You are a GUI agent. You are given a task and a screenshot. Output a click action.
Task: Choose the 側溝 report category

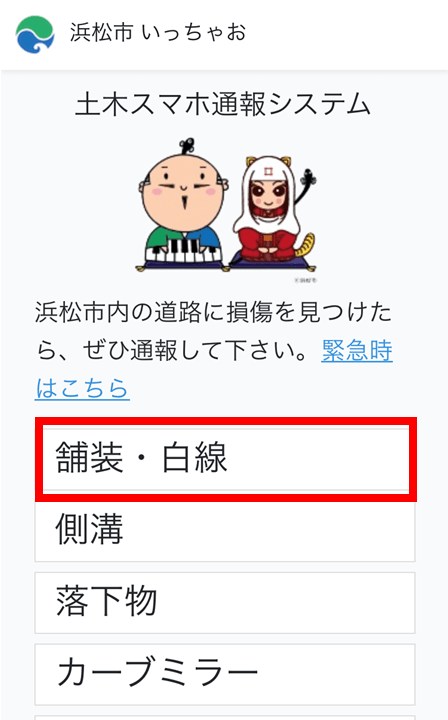(x=225, y=530)
